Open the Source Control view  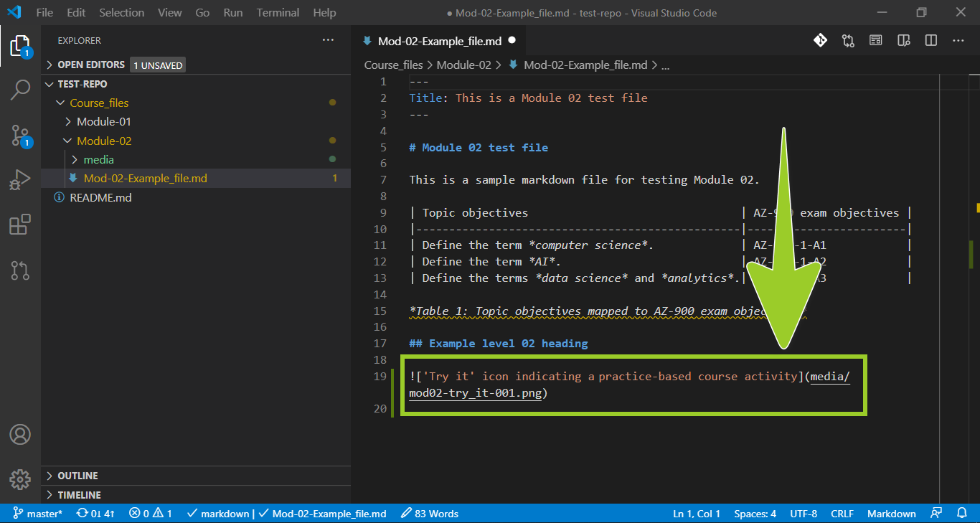[x=20, y=135]
